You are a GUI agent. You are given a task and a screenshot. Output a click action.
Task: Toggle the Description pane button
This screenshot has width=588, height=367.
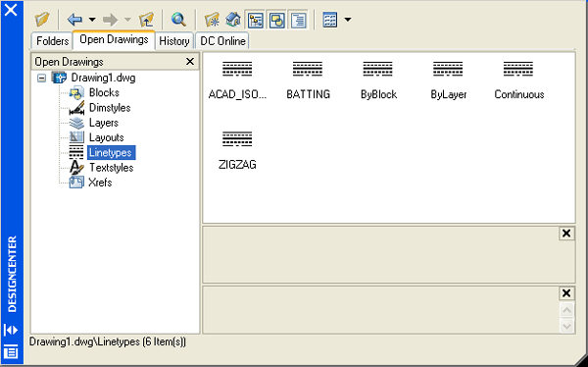299,20
